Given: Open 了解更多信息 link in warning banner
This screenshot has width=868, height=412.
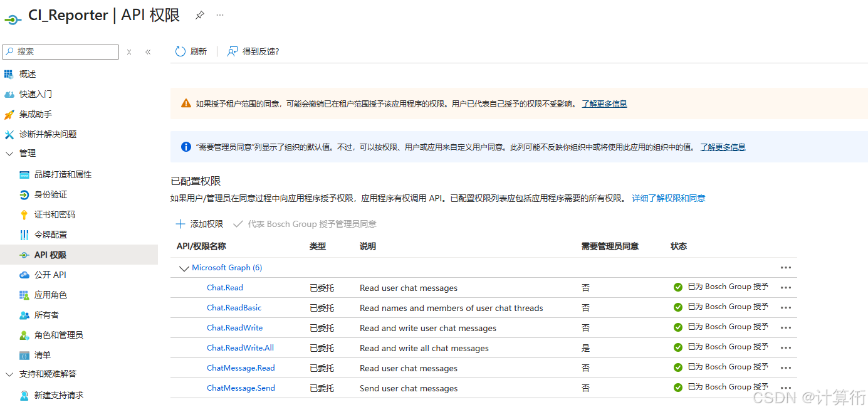Looking at the screenshot, I should (604, 104).
